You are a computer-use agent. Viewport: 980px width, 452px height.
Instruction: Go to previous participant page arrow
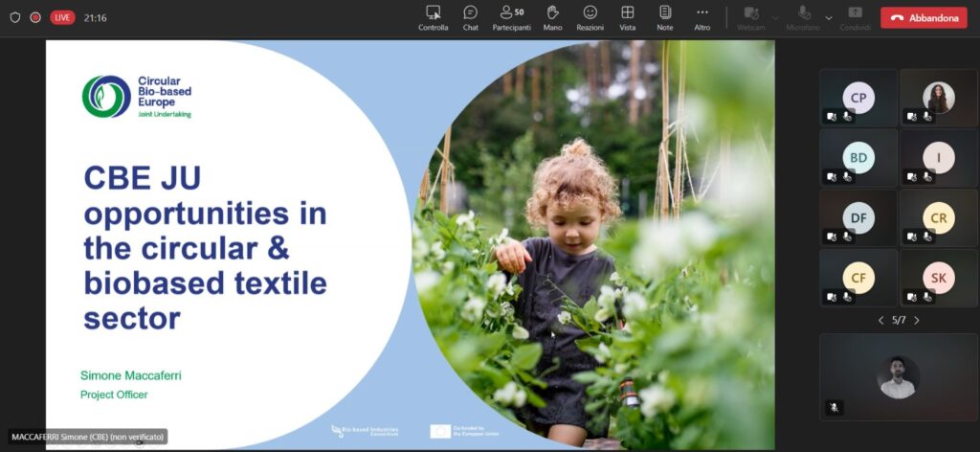880,320
